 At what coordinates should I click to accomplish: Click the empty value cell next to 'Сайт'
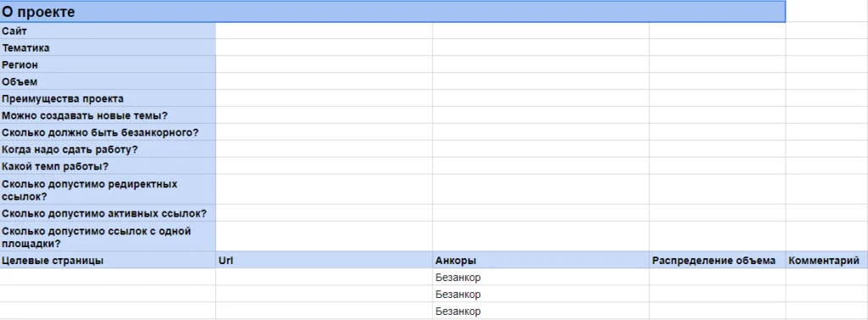(x=325, y=31)
